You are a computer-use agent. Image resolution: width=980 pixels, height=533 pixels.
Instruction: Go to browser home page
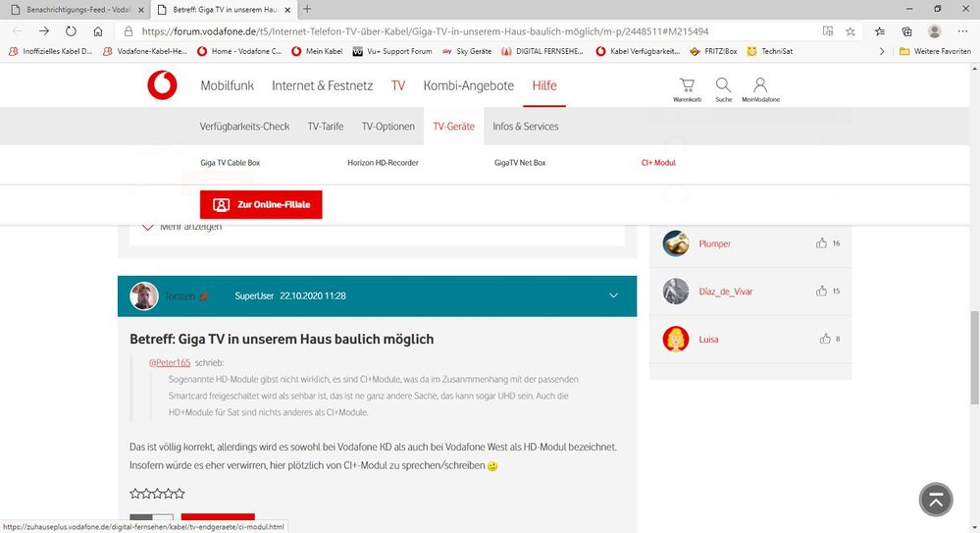(97, 30)
